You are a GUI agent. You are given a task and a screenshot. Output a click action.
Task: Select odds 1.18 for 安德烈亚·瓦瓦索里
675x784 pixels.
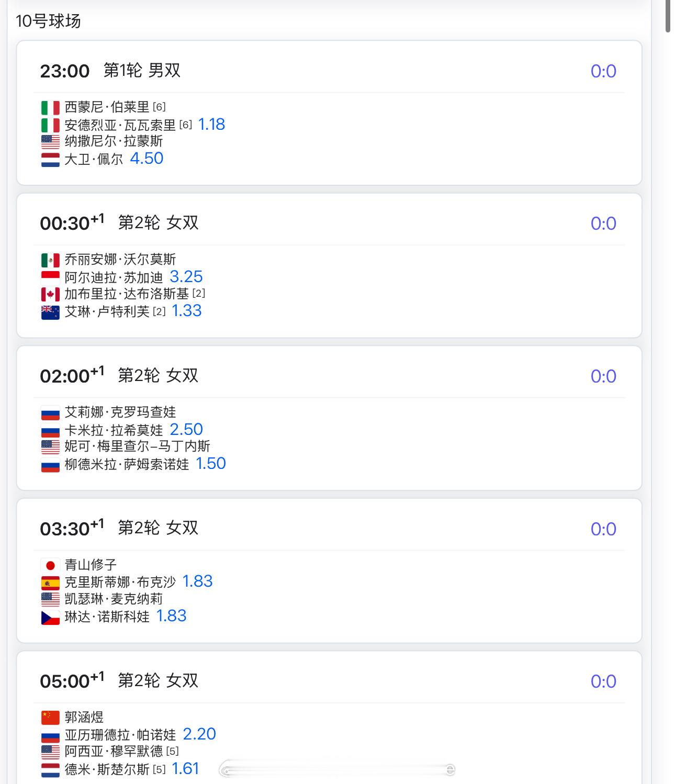click(x=211, y=124)
